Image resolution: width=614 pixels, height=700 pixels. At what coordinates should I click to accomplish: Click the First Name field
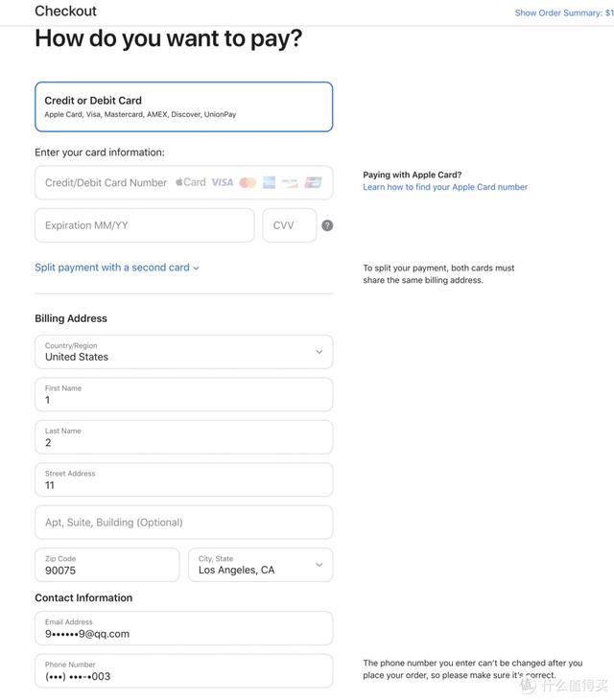tap(183, 394)
